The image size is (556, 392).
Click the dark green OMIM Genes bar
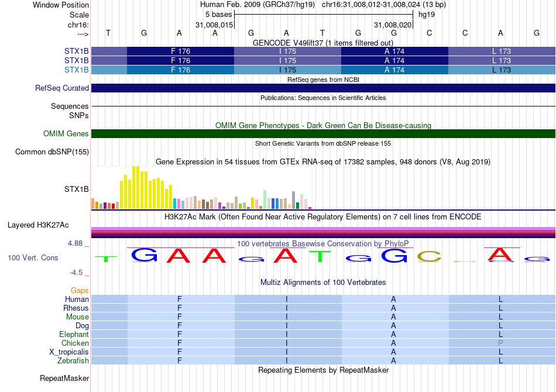[x=323, y=133]
